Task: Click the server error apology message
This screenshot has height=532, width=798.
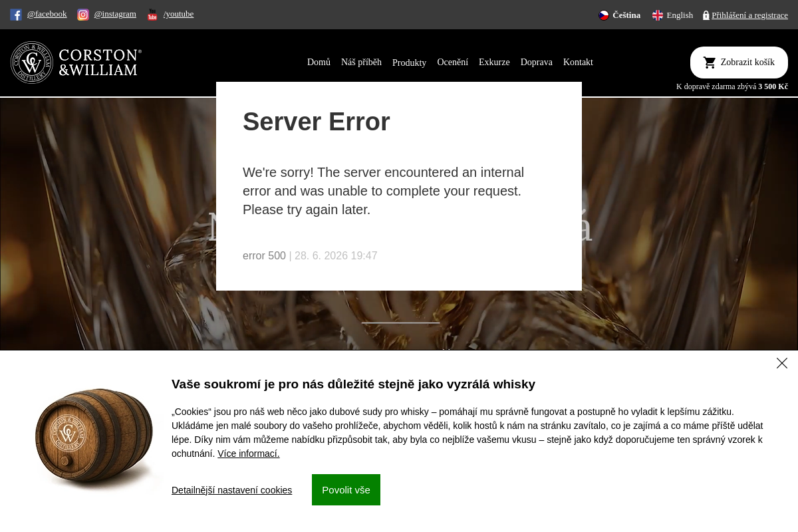Action: 383,191
